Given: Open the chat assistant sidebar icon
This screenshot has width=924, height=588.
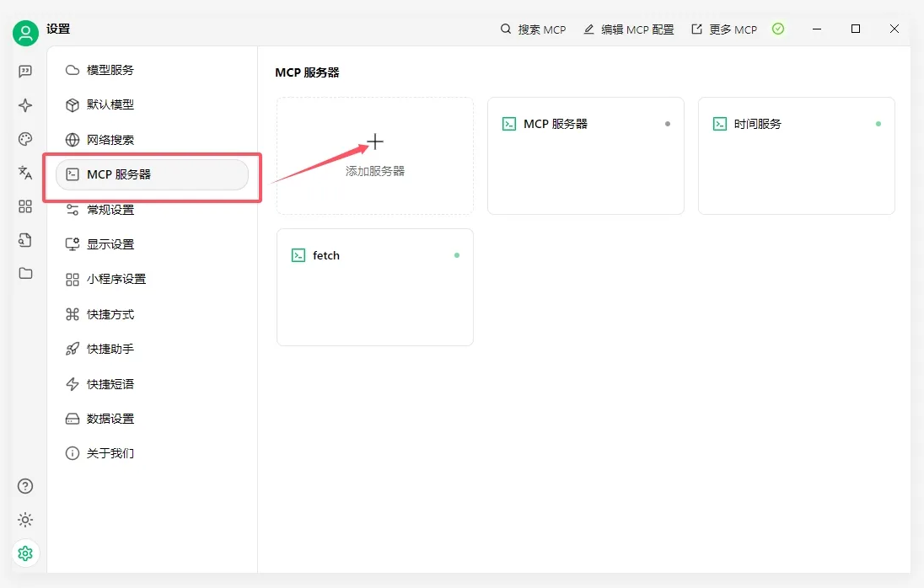Looking at the screenshot, I should coord(25,72).
